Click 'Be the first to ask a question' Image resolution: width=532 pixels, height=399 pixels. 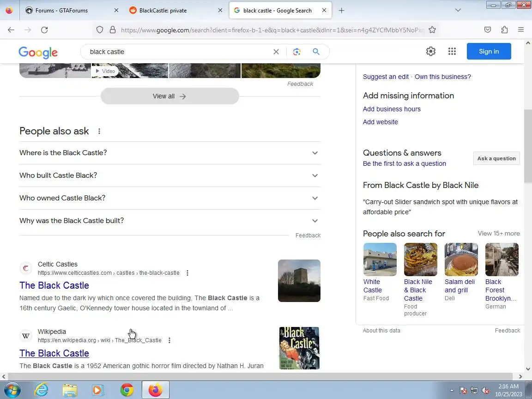pyautogui.click(x=405, y=163)
